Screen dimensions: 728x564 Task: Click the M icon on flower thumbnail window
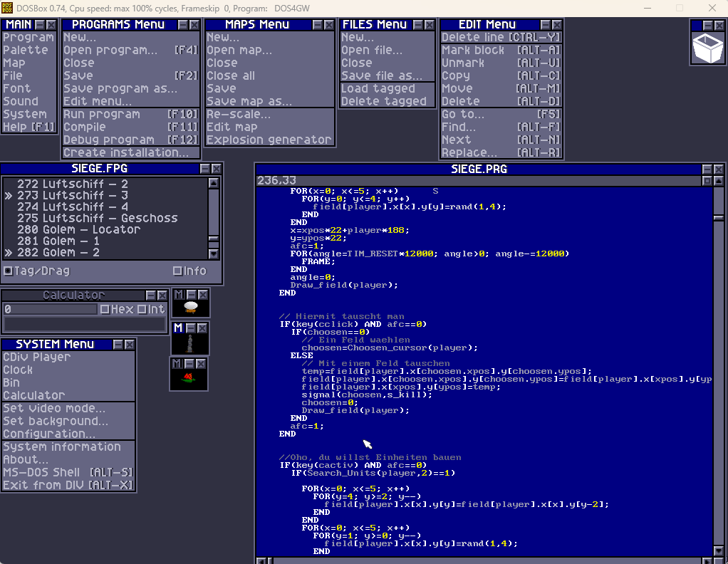(x=177, y=363)
